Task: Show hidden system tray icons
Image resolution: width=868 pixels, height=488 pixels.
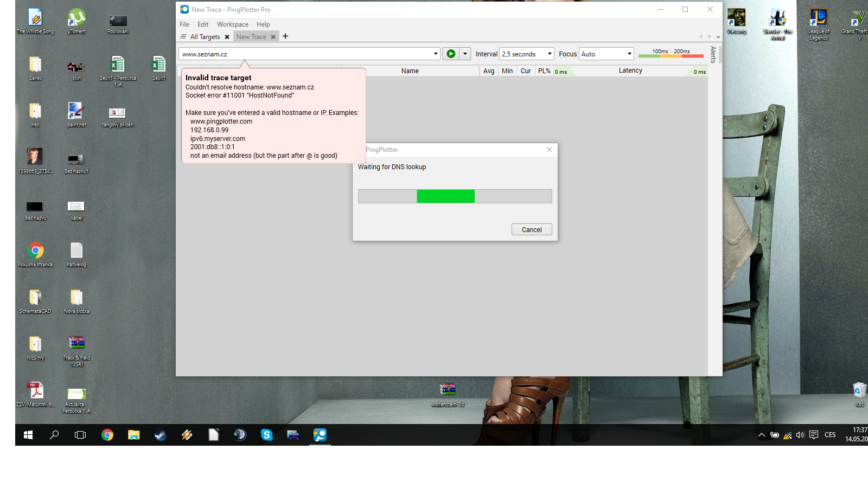Action: coord(762,435)
